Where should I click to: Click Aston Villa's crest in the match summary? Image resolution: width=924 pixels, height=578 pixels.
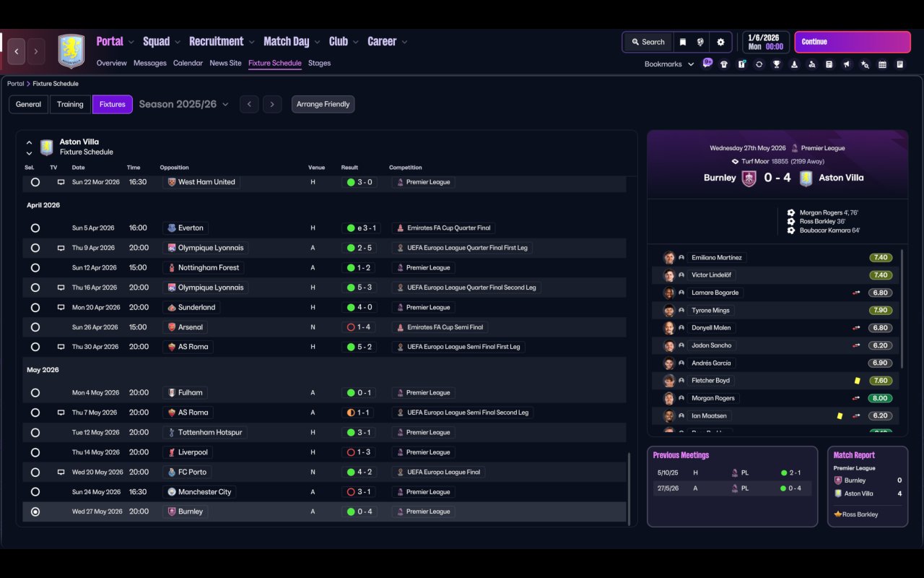[806, 178]
